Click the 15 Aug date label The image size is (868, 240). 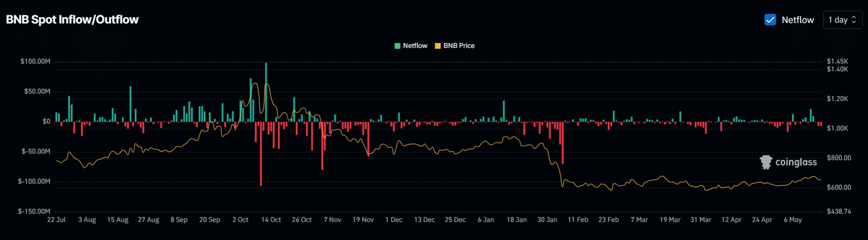click(x=118, y=220)
